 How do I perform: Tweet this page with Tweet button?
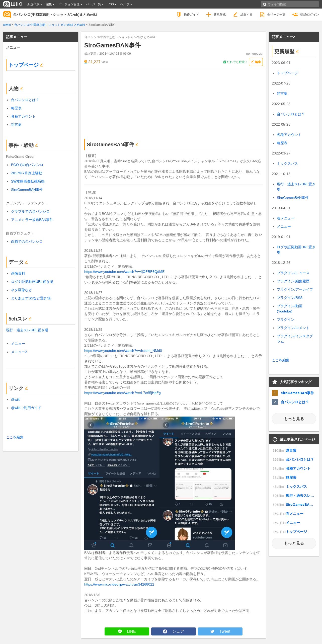pyautogui.click(x=220, y=631)
